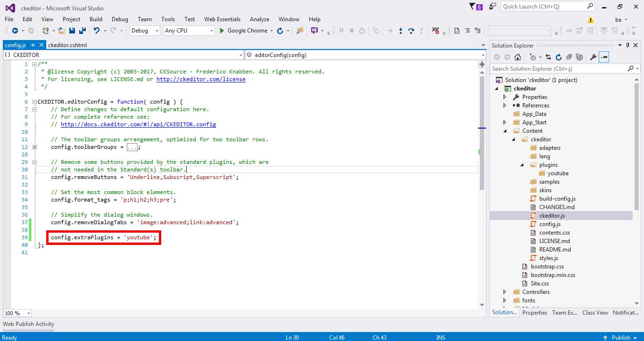Screen dimensions: 644x341
Task: Toggle the Preview Selected Items button
Action: tap(604, 57)
